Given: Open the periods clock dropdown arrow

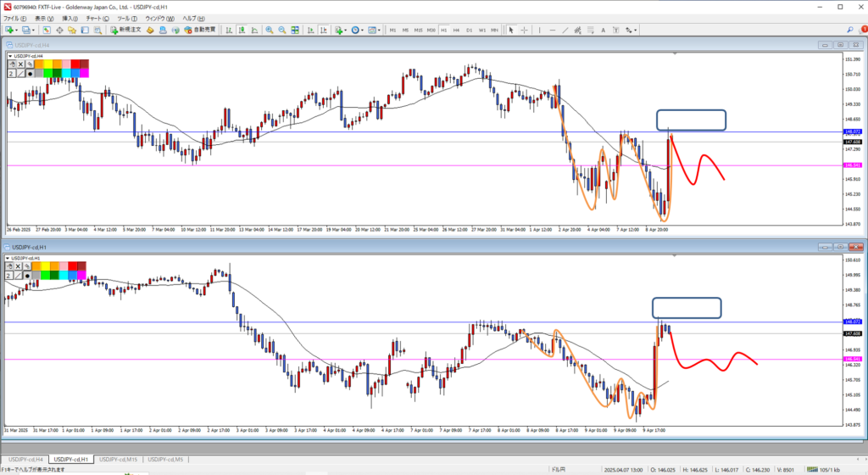Looking at the screenshot, I should pyautogui.click(x=362, y=30).
